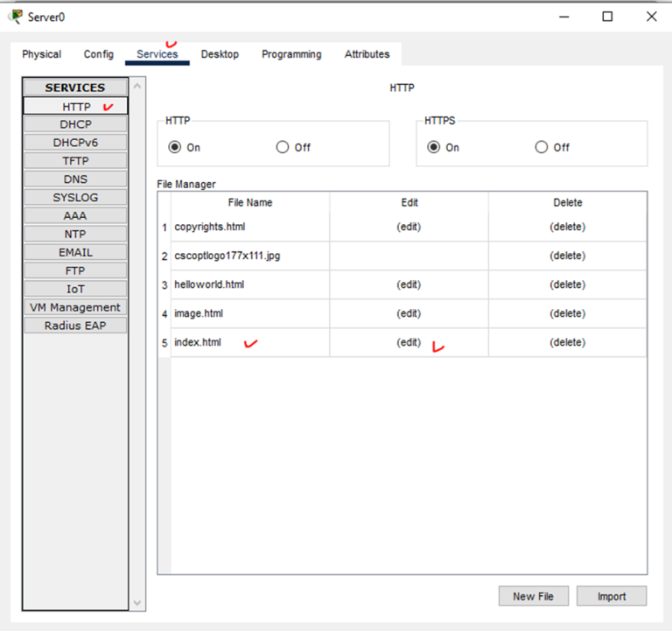Click the SERVICES list header
The width and height of the screenshot is (672, 631).
[x=75, y=88]
